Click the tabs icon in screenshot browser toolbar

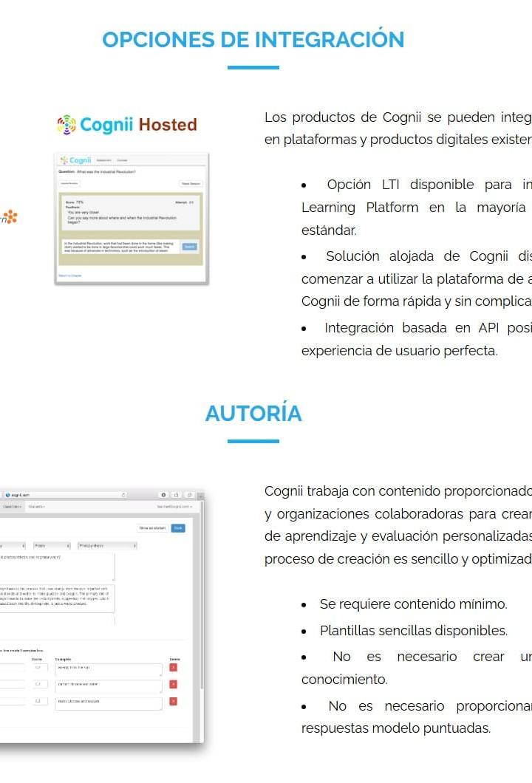189,495
